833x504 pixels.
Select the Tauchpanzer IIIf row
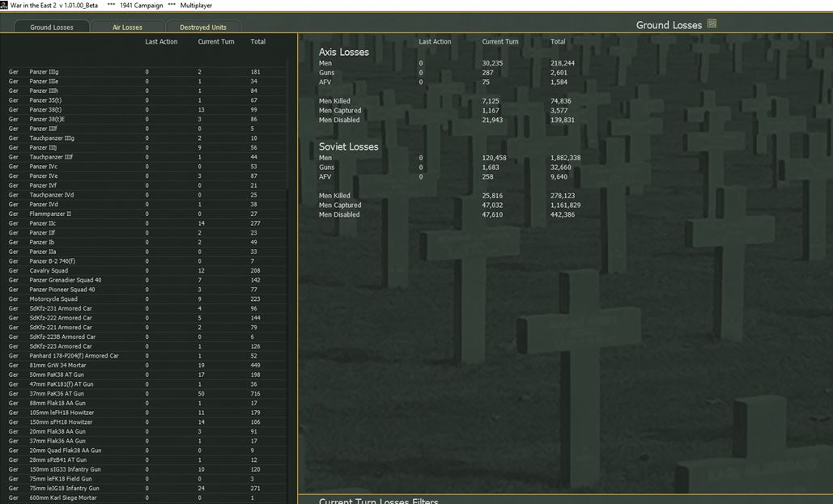(x=146, y=157)
